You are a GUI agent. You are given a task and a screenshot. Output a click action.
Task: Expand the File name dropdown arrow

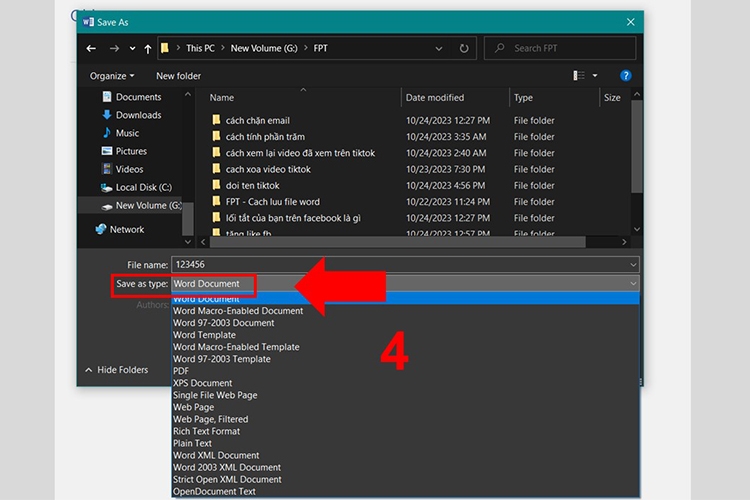click(x=633, y=265)
